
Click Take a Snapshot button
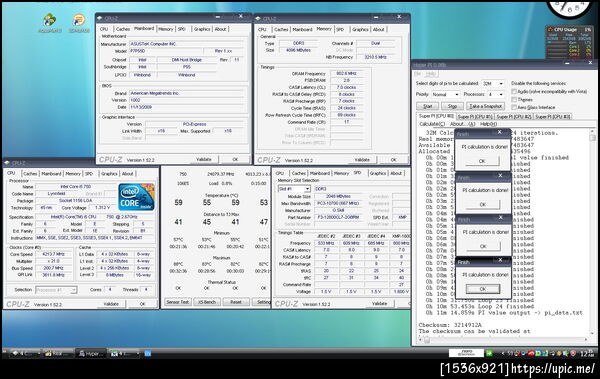tap(485, 106)
